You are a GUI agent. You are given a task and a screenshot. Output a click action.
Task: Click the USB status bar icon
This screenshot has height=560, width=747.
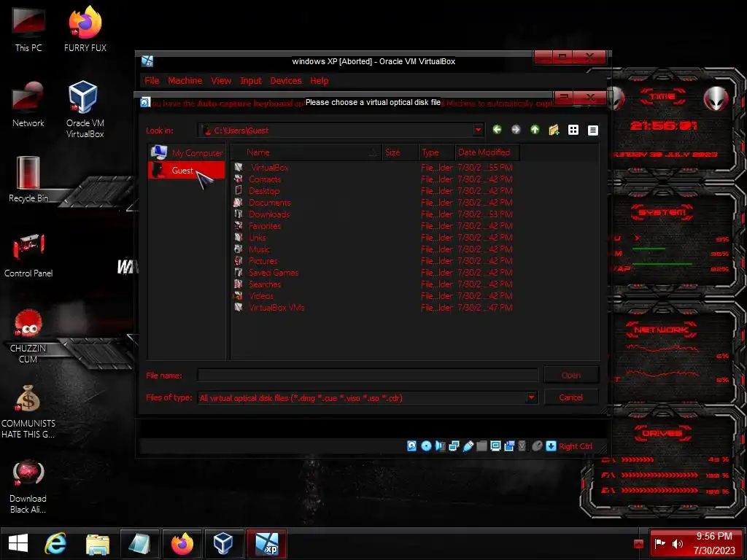tap(468, 446)
